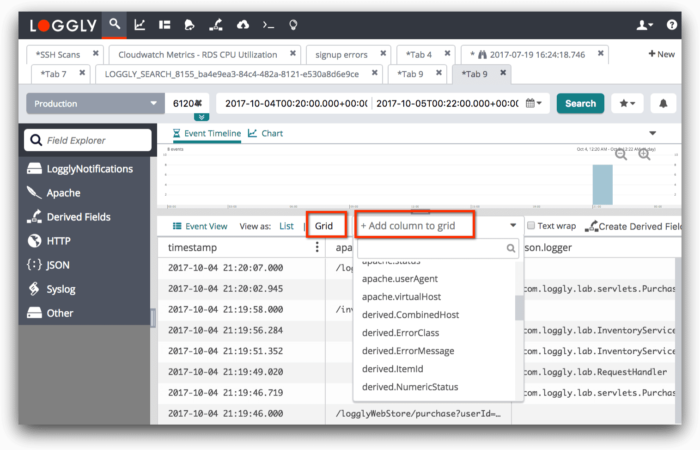Expand the Add column to grid dropdown
The height and width of the screenshot is (450, 700).
pyautogui.click(x=440, y=226)
